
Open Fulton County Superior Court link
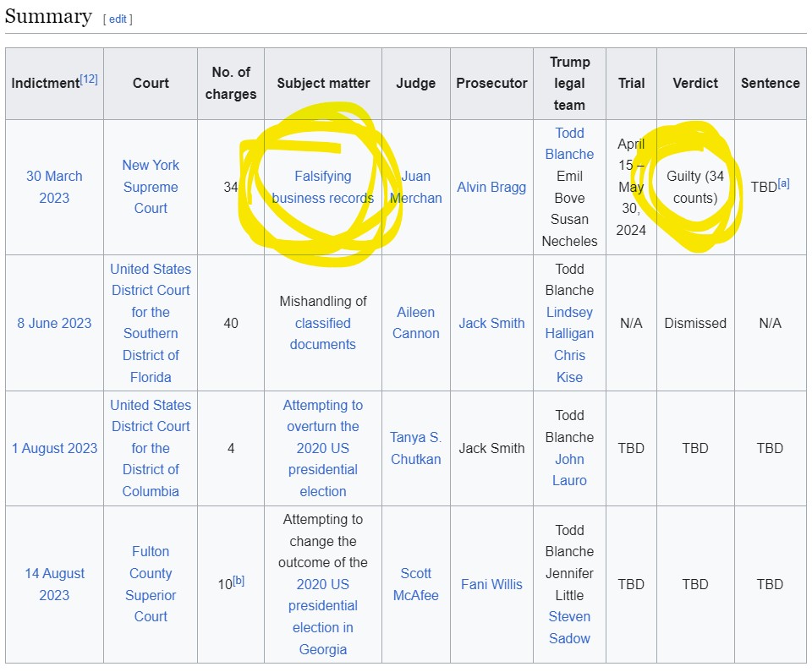[151, 584]
